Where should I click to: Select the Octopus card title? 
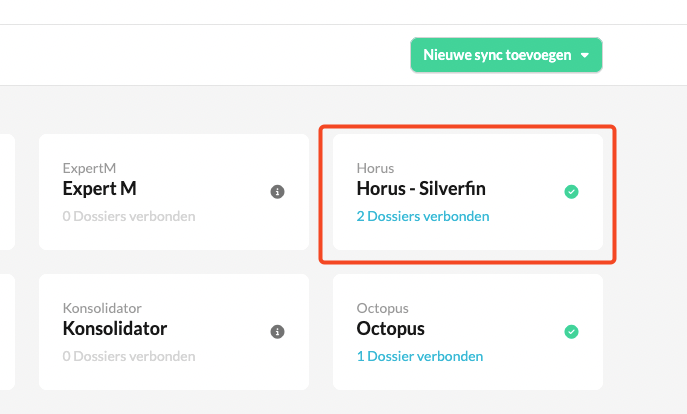(390, 329)
